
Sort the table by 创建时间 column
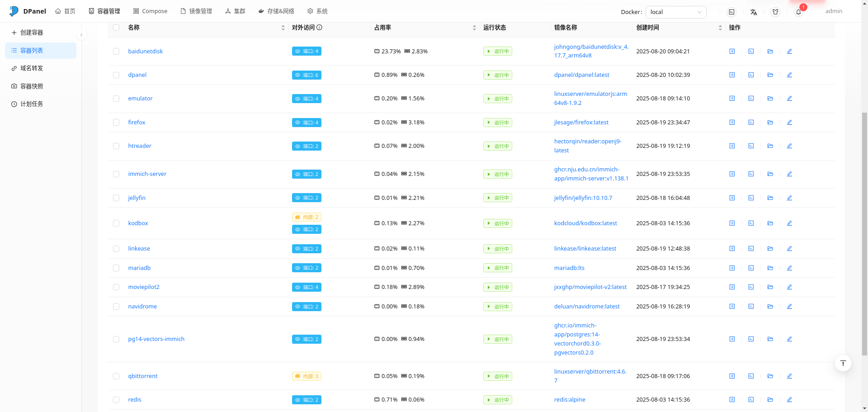(x=720, y=28)
